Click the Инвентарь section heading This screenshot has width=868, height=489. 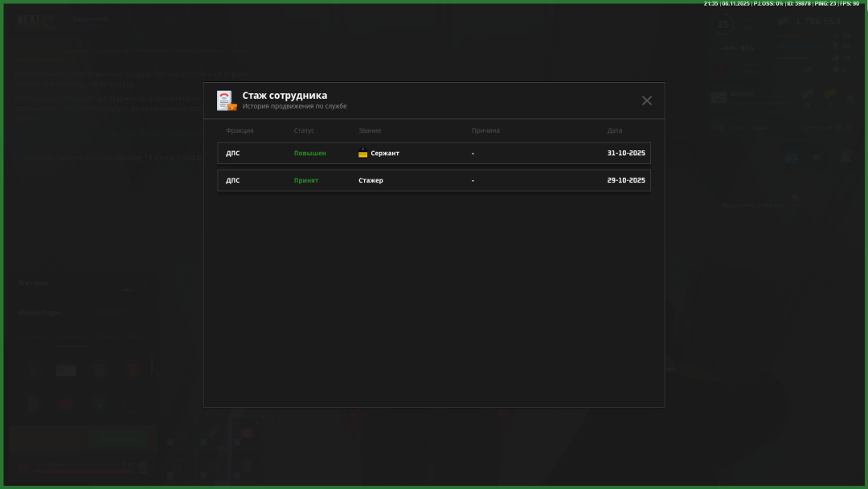[x=39, y=312]
